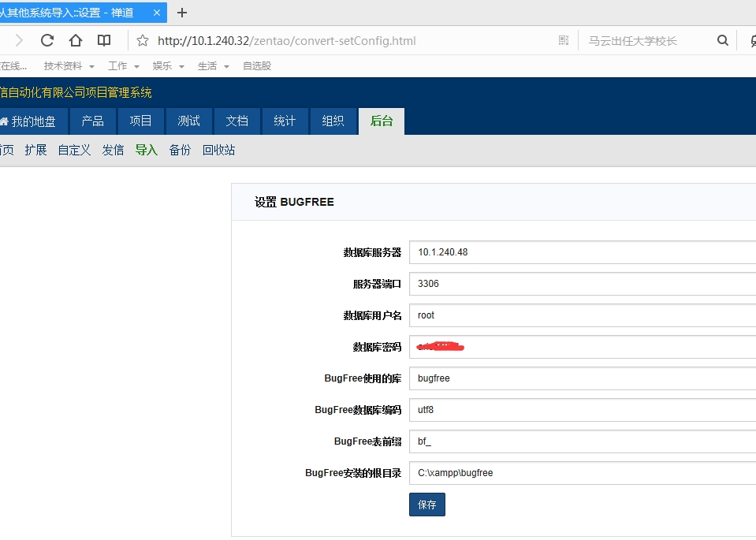This screenshot has height=540, width=756.
Task: Open the 回收站 submenu item
Action: [x=218, y=150]
